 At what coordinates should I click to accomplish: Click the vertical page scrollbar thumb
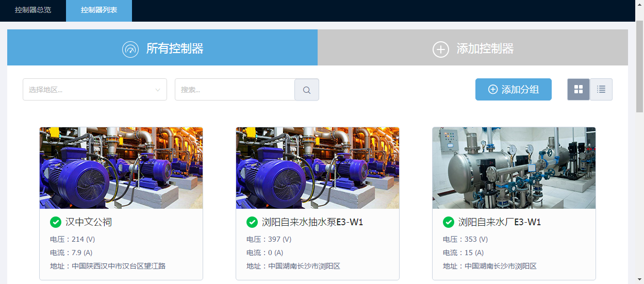pos(639,66)
